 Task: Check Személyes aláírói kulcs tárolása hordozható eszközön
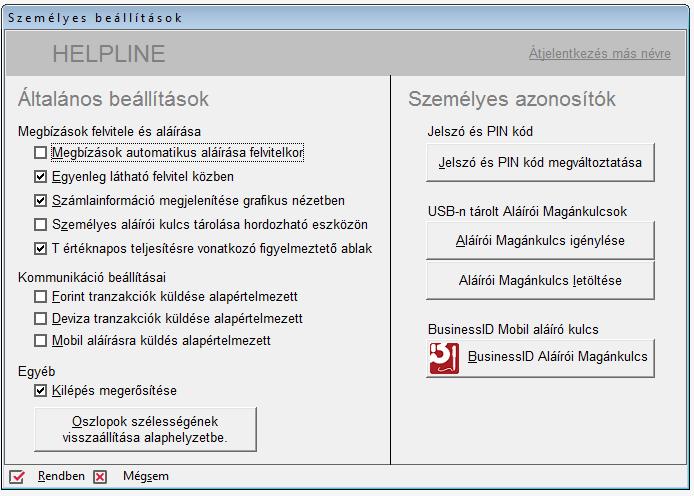(x=40, y=224)
